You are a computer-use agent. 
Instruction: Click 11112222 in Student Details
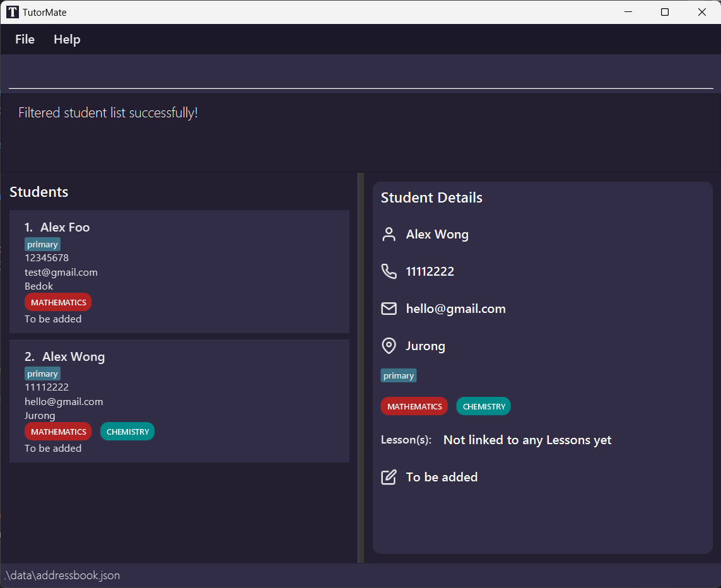click(430, 272)
